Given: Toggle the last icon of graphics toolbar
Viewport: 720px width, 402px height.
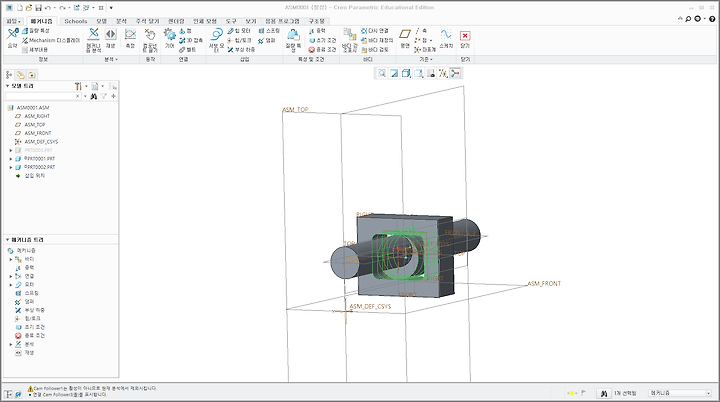Looking at the screenshot, I should tap(455, 74).
